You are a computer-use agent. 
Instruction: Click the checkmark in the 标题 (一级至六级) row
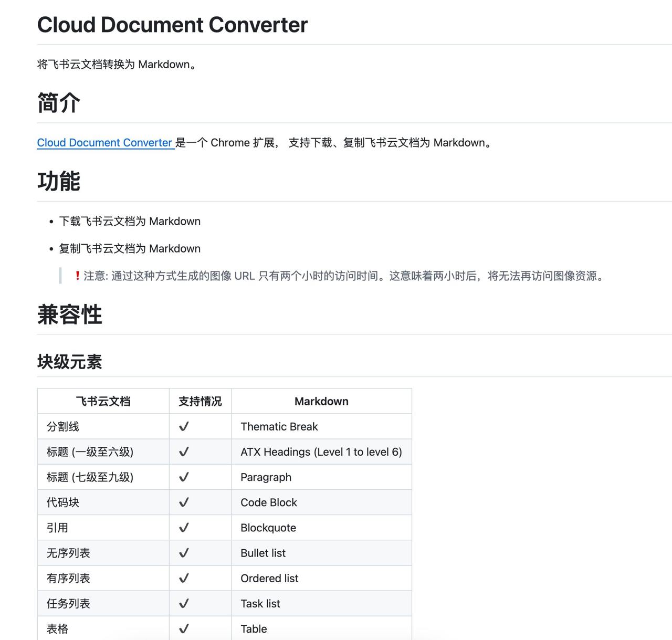[x=184, y=452]
